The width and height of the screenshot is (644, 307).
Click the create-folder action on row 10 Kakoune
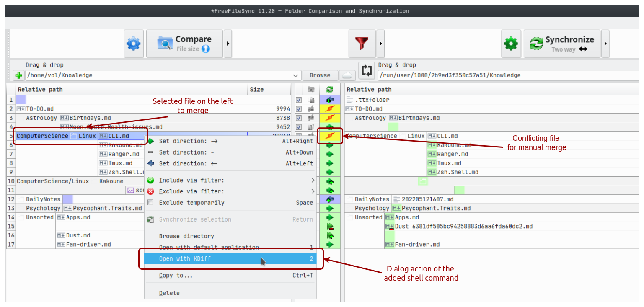coord(330,181)
